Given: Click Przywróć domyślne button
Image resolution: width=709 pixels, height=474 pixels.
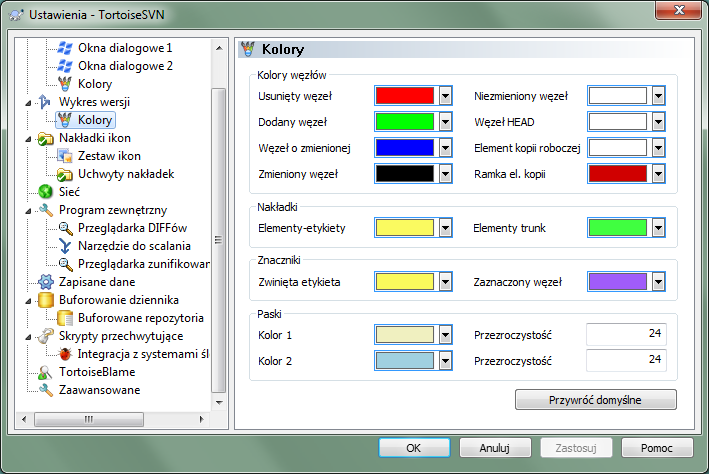Looking at the screenshot, I should pyautogui.click(x=596, y=400).
